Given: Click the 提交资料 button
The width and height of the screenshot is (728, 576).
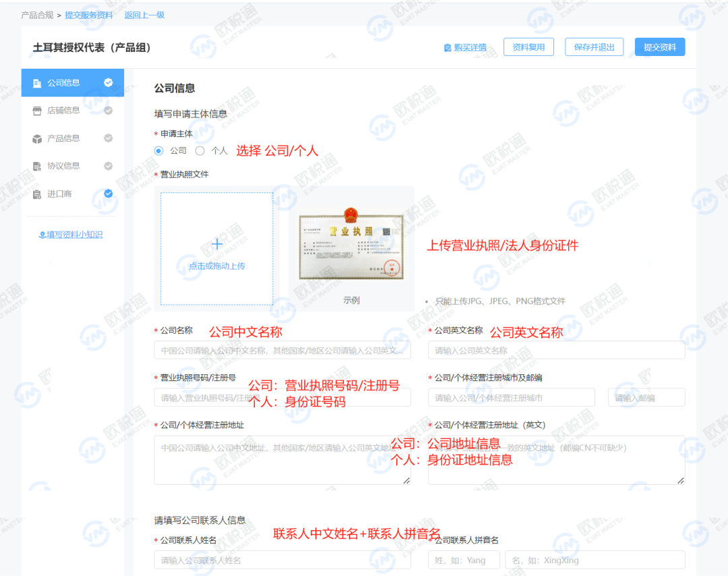Looking at the screenshot, I should tap(659, 47).
